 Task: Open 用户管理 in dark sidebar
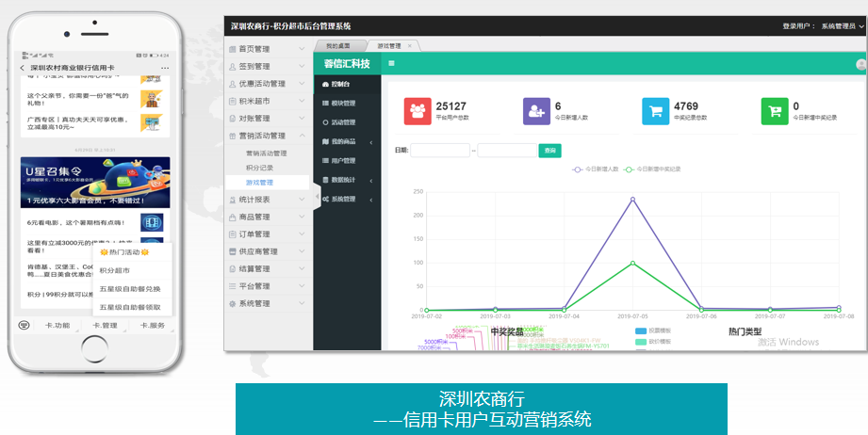click(347, 161)
